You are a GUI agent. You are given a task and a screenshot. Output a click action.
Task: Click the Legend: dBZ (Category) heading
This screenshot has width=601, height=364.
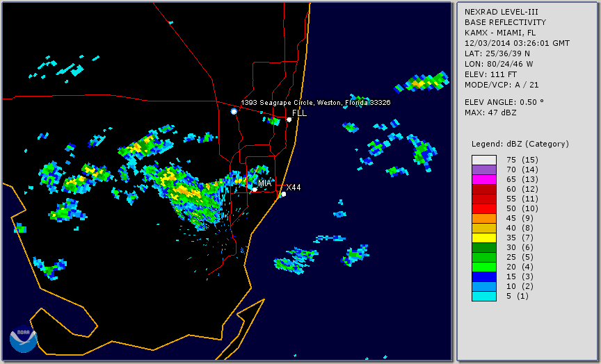click(520, 144)
